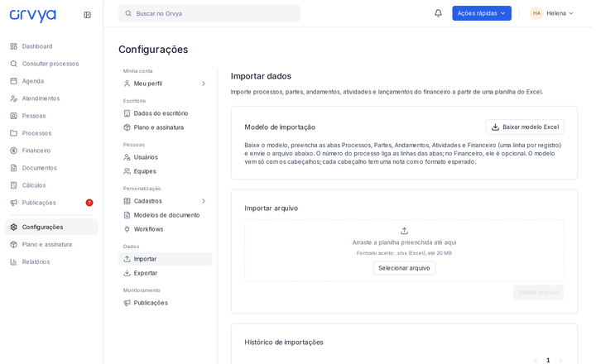
Task: Click the Orvya logo
Action: pos(32,15)
